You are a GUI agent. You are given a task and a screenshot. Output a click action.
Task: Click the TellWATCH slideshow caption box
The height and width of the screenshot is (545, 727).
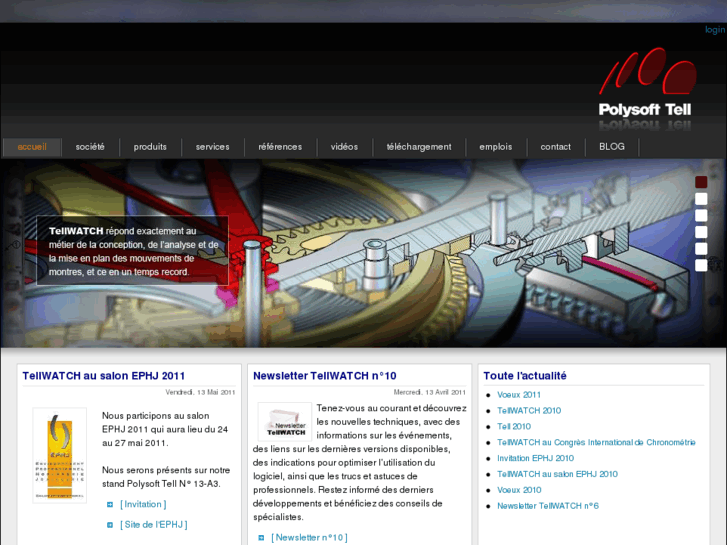133,250
